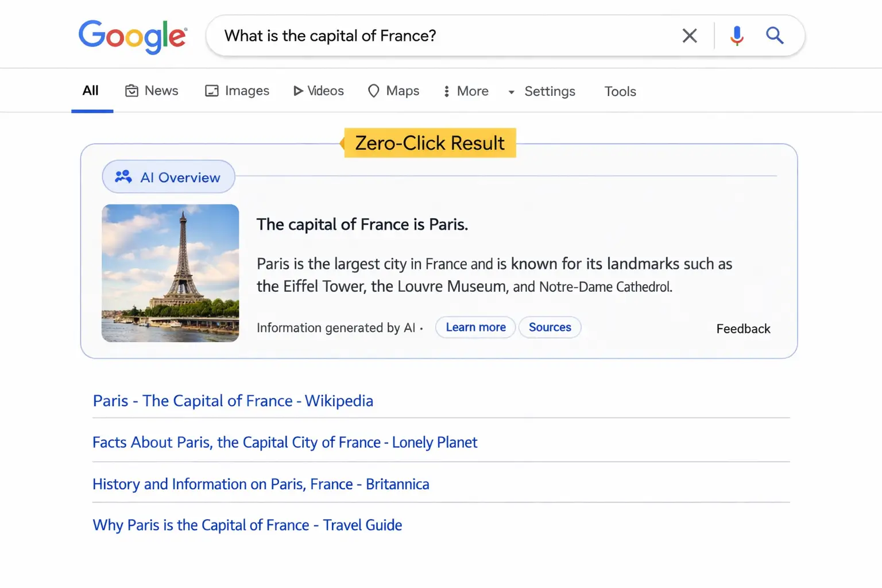
Task: Click the AI Overview people icon badge
Action: click(122, 177)
